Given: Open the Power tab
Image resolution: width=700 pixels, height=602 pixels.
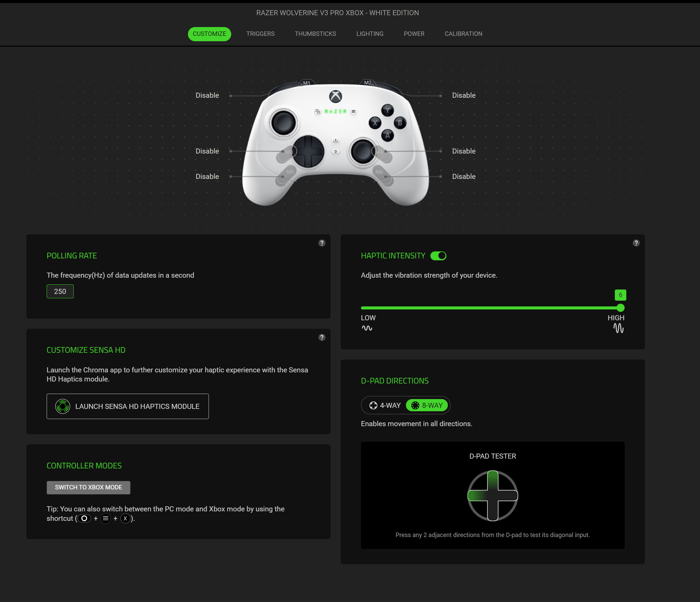Looking at the screenshot, I should point(414,34).
